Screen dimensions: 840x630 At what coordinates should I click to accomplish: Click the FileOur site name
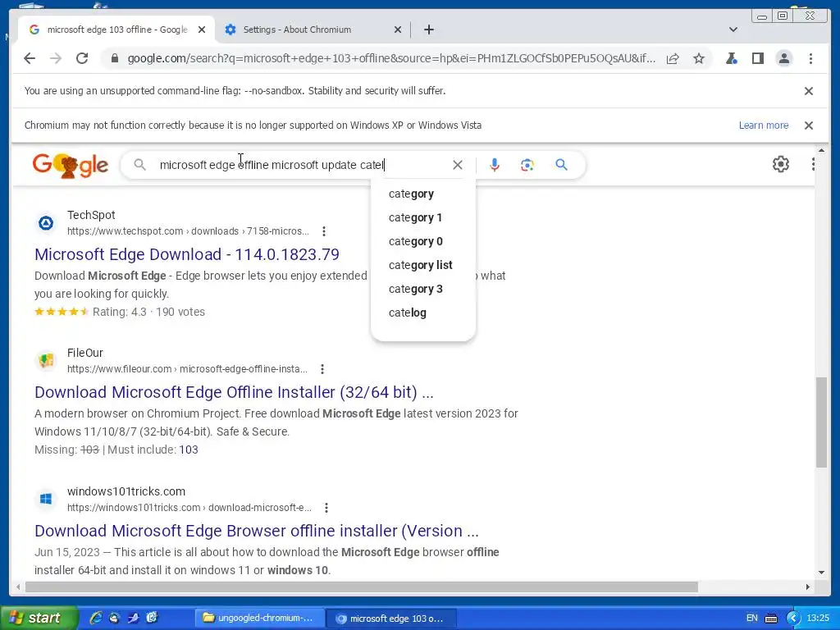point(84,353)
